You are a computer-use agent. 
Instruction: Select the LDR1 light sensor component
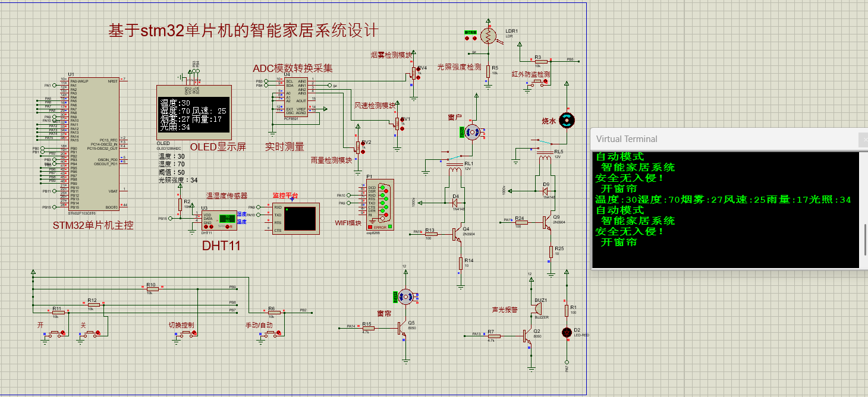[489, 37]
